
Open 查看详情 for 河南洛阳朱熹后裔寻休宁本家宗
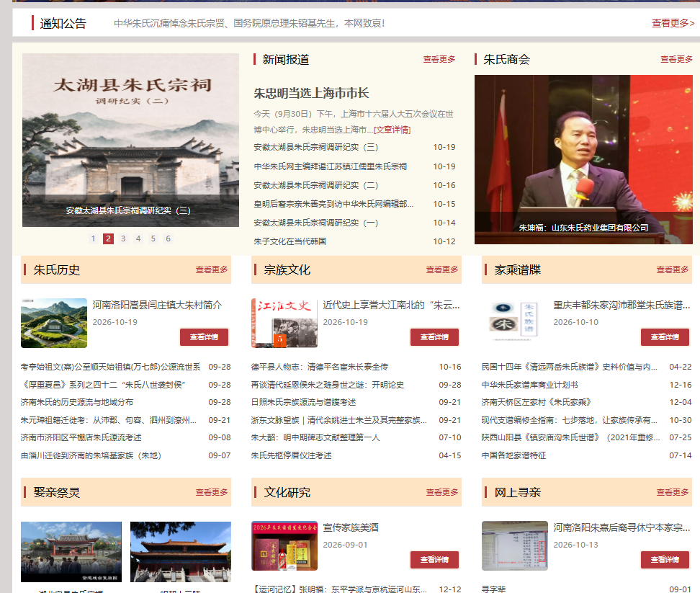coord(665,560)
